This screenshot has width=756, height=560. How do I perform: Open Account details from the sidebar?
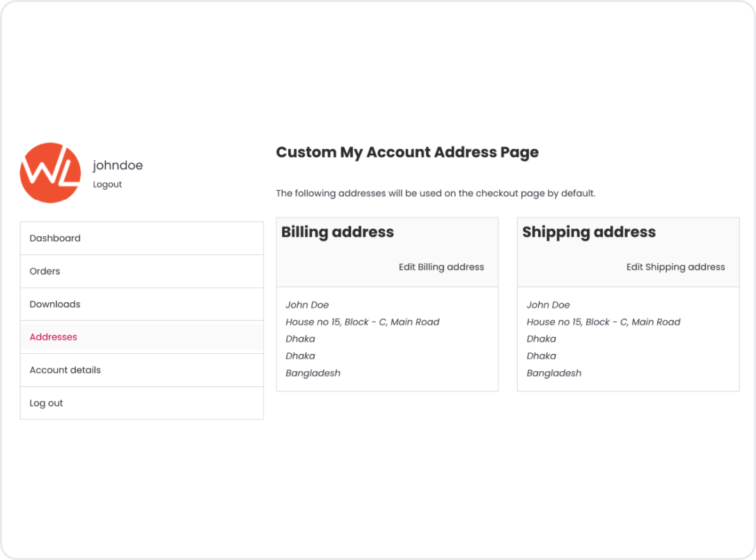click(x=65, y=370)
